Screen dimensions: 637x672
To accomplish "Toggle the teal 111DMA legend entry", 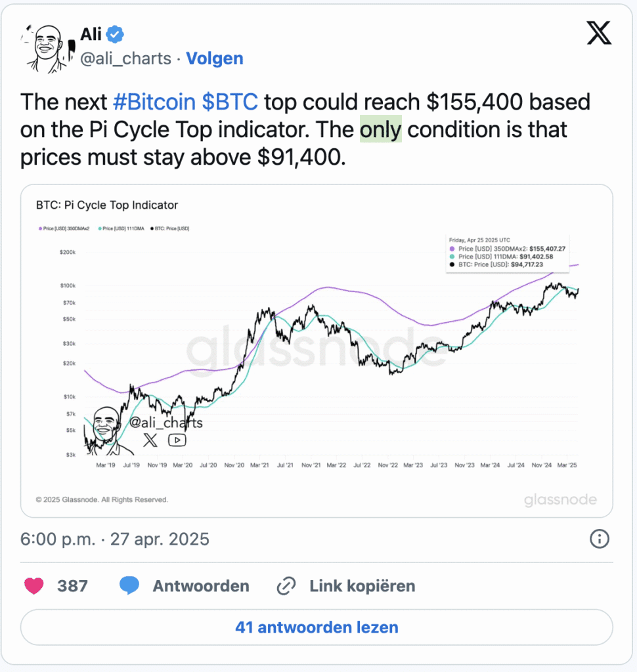I will 121,228.
